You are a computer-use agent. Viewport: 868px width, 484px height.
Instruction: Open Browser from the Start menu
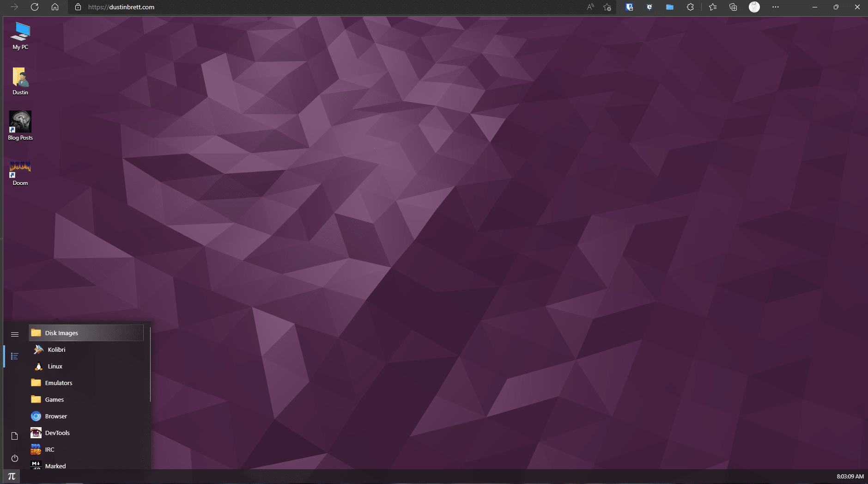pyautogui.click(x=86, y=416)
